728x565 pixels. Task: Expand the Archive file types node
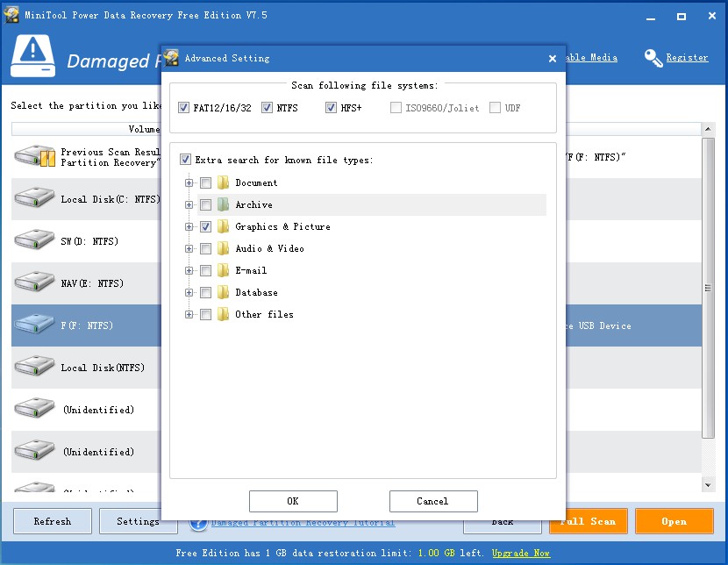[189, 205]
